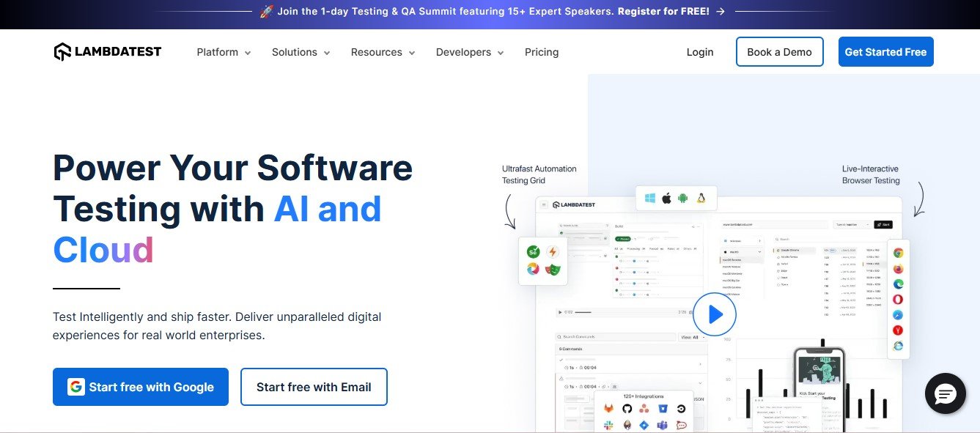Click Start free with Google

point(141,387)
